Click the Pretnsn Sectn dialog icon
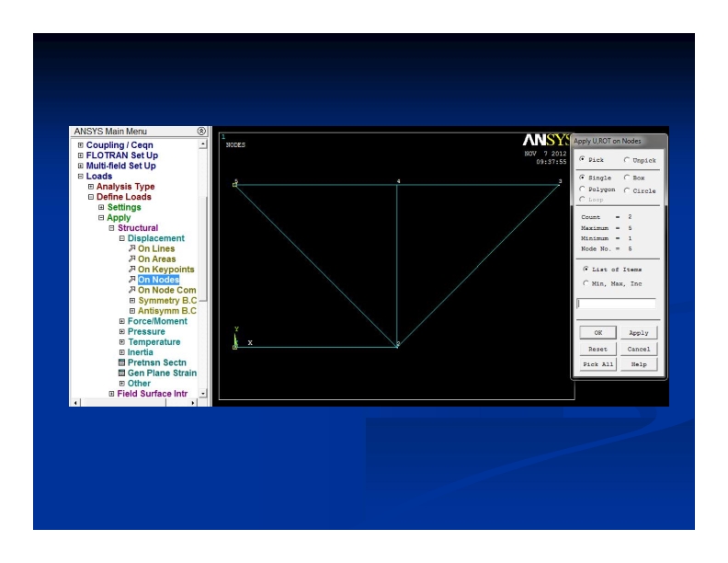 tap(121, 362)
